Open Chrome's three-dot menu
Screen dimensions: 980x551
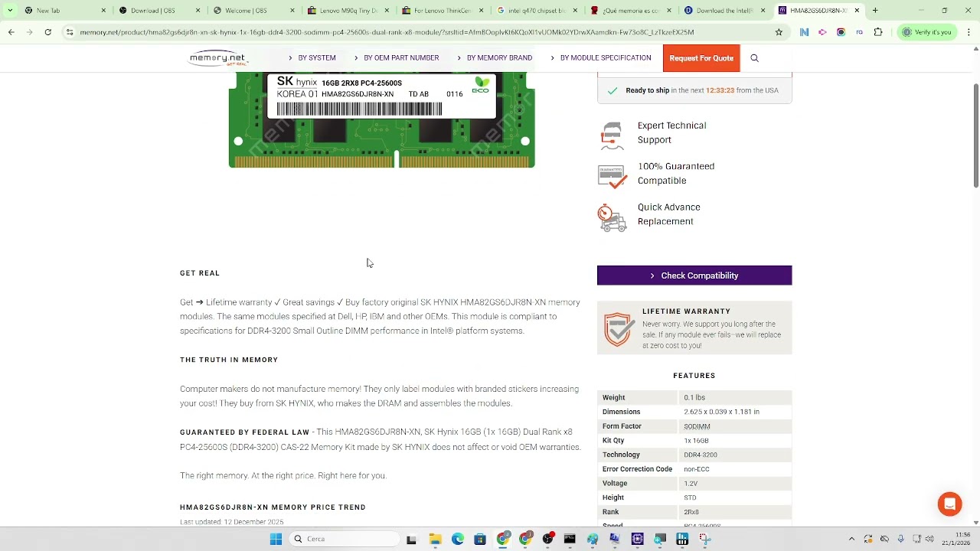pos(969,32)
